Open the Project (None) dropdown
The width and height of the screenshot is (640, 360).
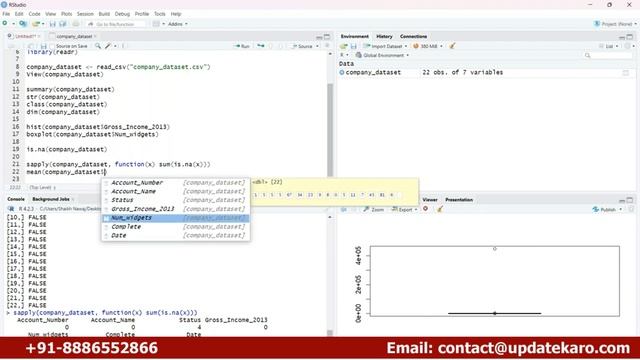pyautogui.click(x=615, y=24)
